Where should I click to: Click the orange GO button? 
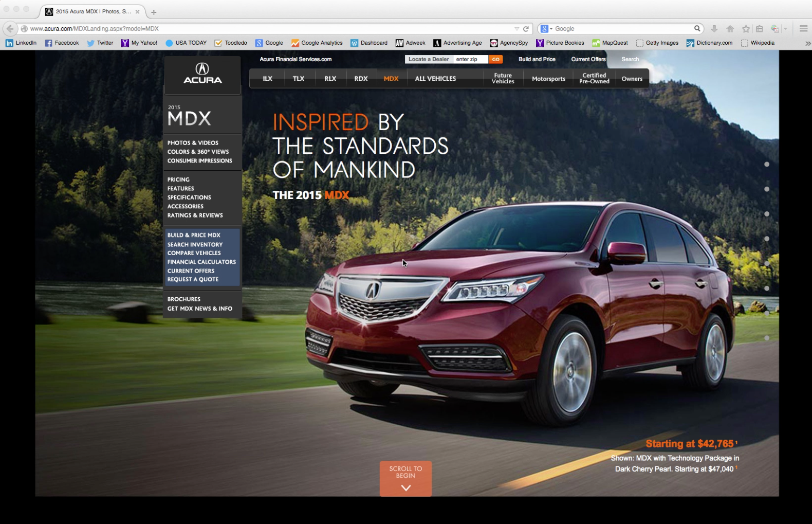pyautogui.click(x=495, y=59)
